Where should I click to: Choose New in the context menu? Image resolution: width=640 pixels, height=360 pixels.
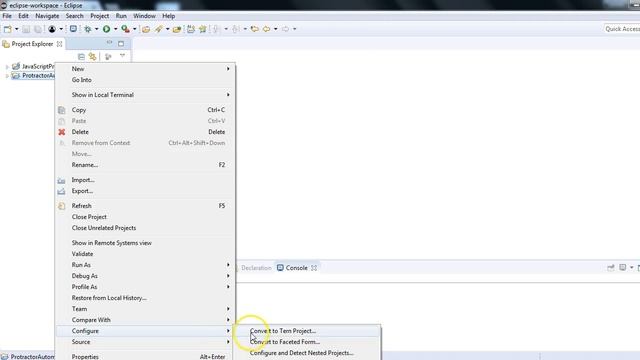(x=145, y=69)
